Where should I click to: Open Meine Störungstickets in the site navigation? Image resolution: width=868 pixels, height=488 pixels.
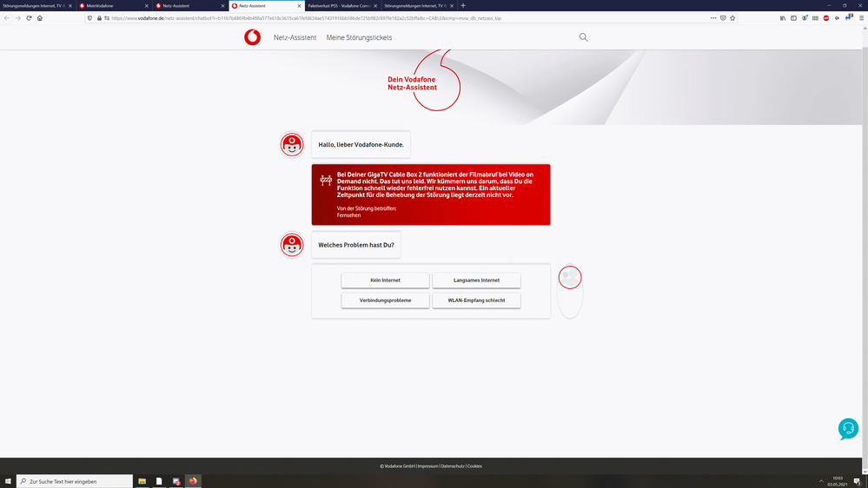(359, 37)
